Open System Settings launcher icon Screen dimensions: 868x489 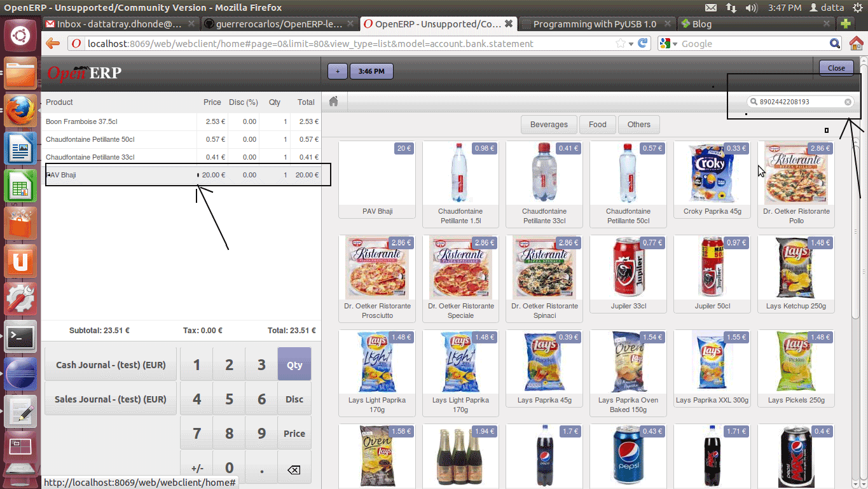[20, 299]
